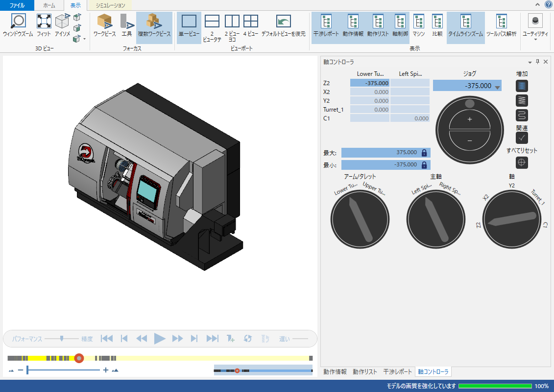The height and width of the screenshot is (392, 554).
Task: Open the 動作リスト bottom tab
Action: (x=365, y=372)
